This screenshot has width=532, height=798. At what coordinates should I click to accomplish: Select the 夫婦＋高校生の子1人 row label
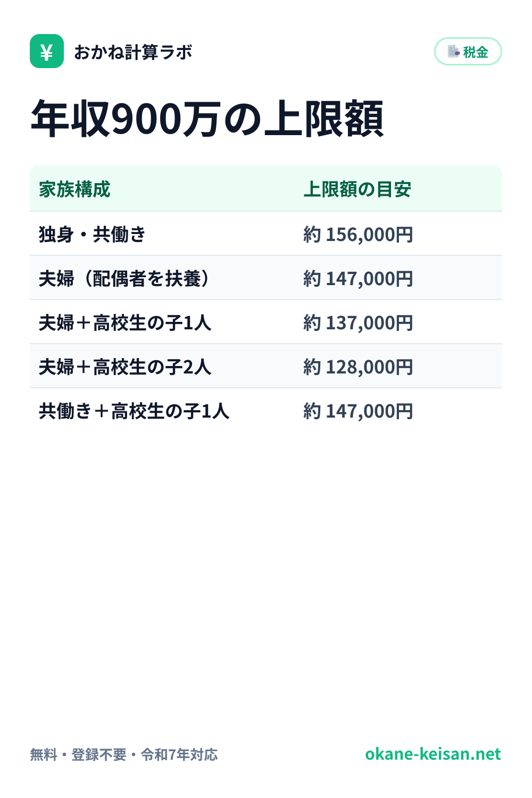tap(125, 322)
